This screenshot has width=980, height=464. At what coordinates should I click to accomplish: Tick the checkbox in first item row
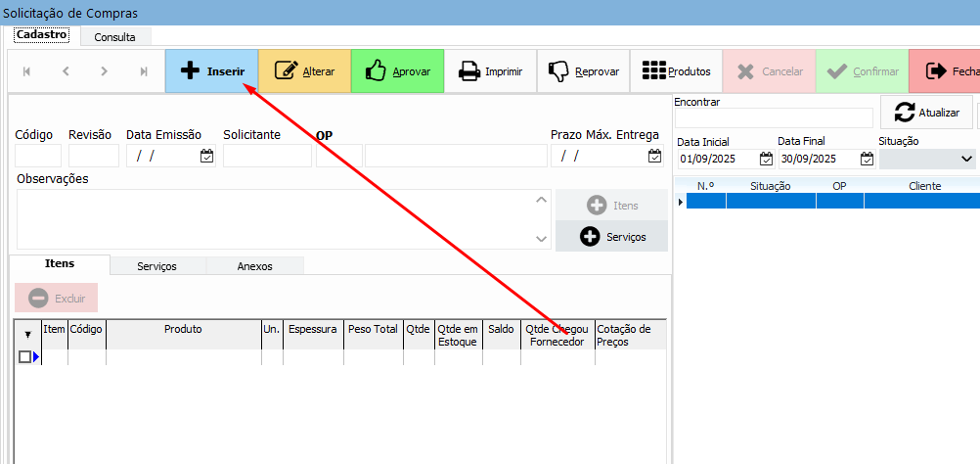(x=25, y=357)
